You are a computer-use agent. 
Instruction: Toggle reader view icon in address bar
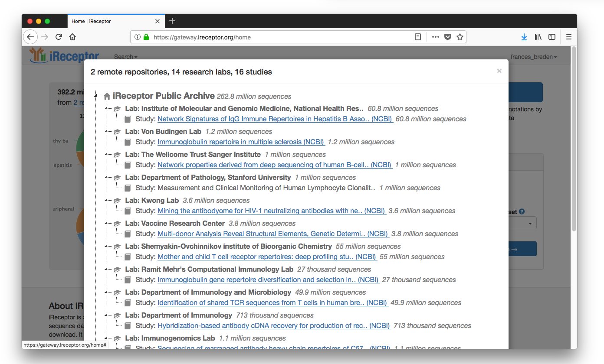tap(418, 37)
